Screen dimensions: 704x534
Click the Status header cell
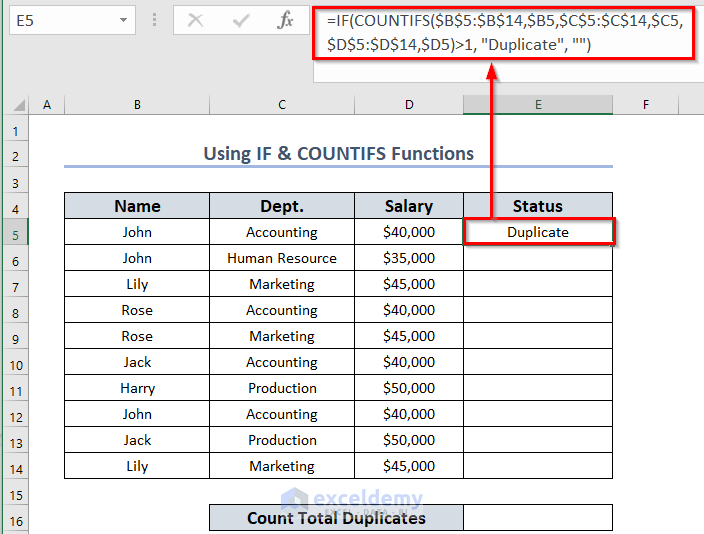538,206
